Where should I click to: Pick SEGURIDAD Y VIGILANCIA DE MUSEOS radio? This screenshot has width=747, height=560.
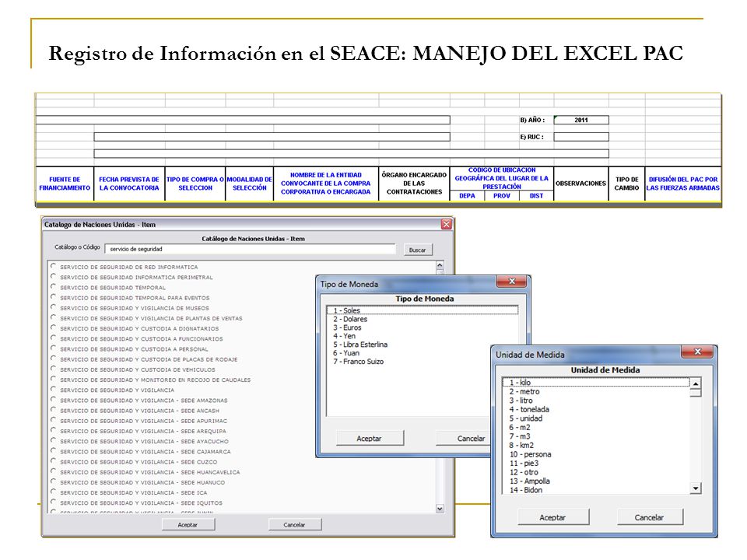tap(54, 307)
